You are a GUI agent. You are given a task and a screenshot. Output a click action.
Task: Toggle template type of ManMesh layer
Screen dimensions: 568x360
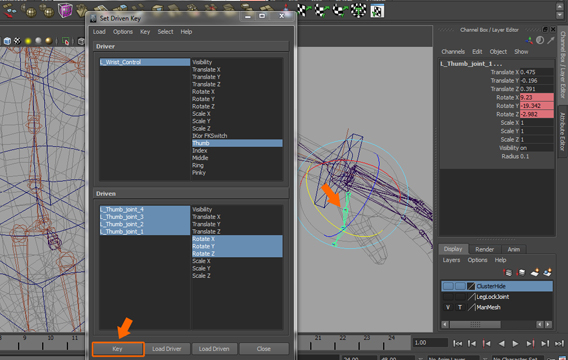[460, 307]
